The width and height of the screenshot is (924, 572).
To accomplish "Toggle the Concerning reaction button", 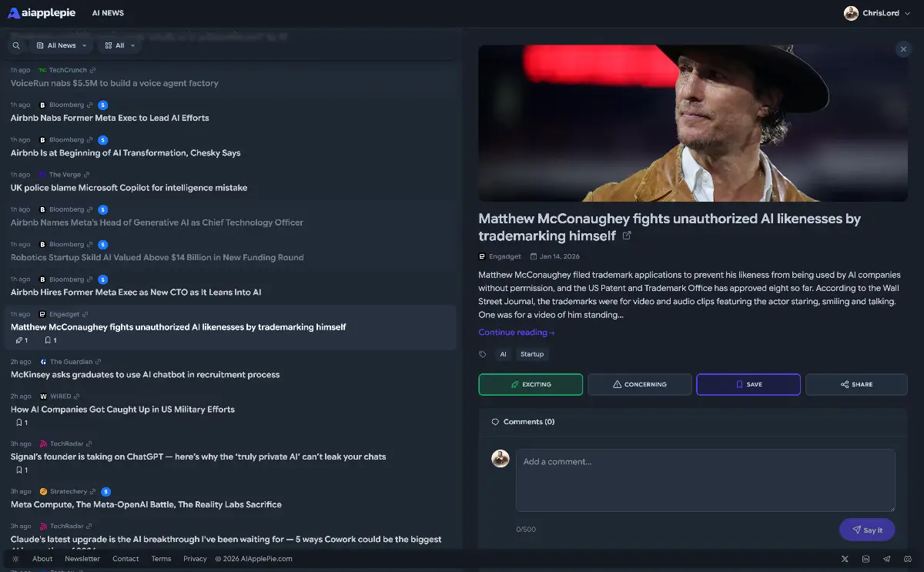I will (640, 384).
